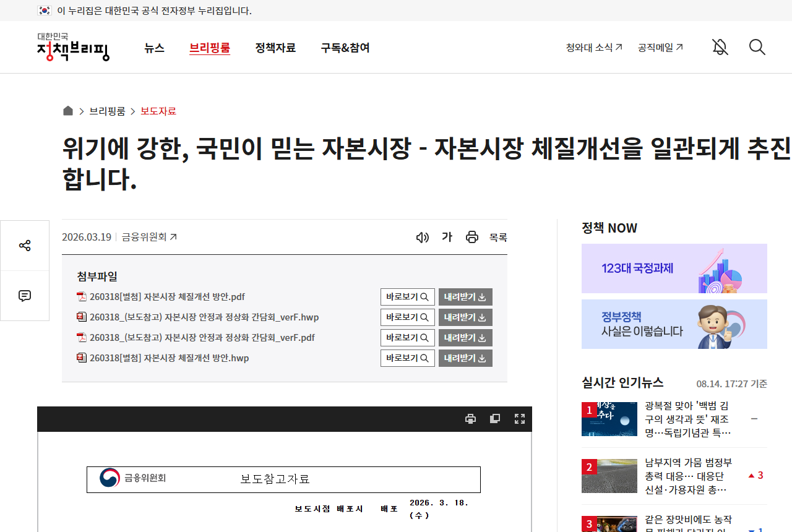Play article audio with speaker icon
This screenshot has height=532, width=792.
(x=423, y=237)
